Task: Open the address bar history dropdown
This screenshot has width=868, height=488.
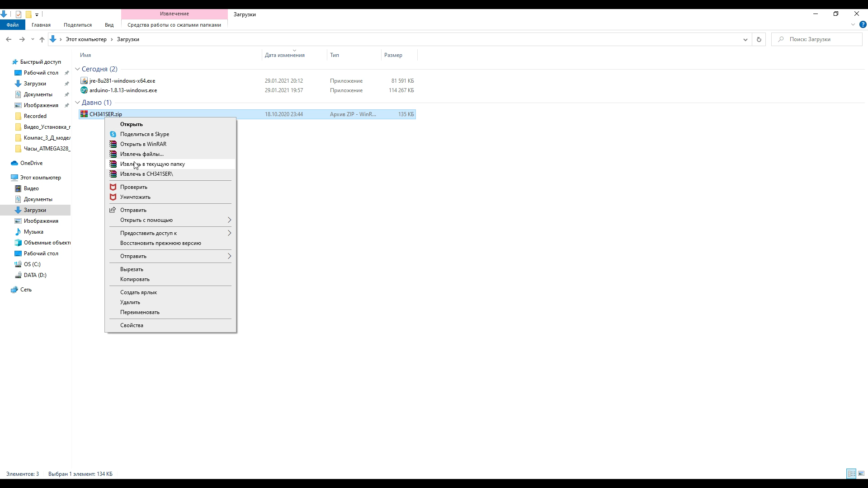Action: tap(745, 39)
